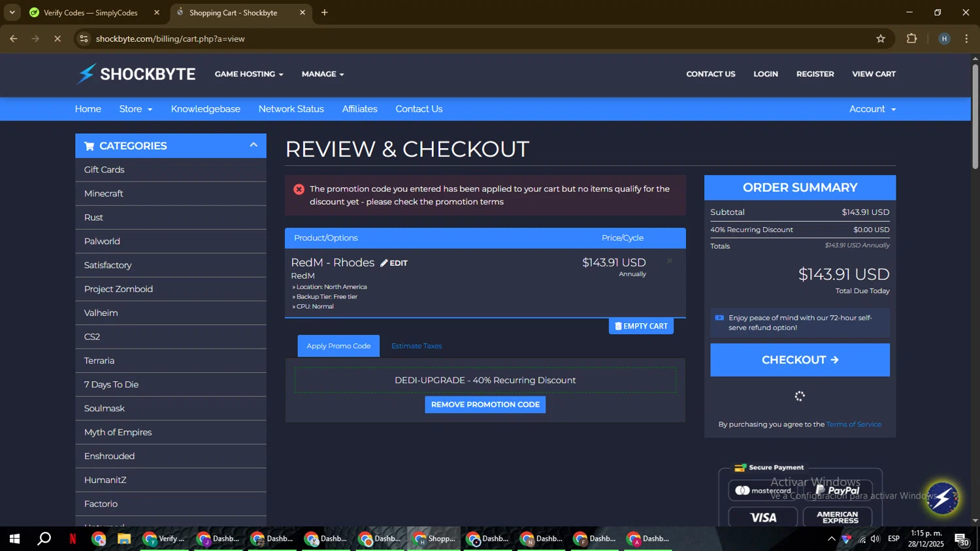This screenshot has height=551, width=980.
Task: Open File Explorer from taskbar
Action: 124,539
